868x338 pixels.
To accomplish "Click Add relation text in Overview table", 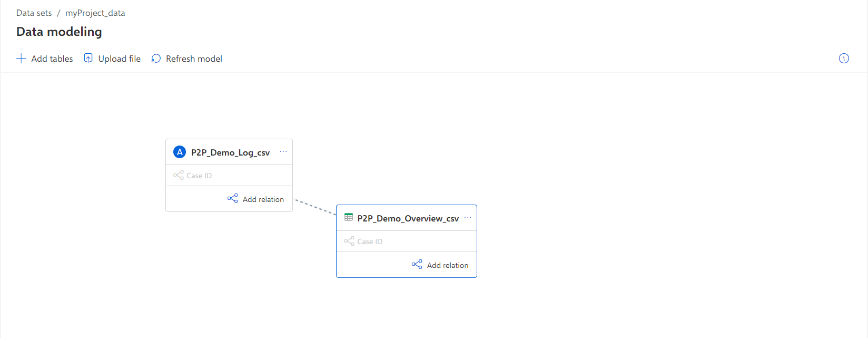I will pos(448,265).
